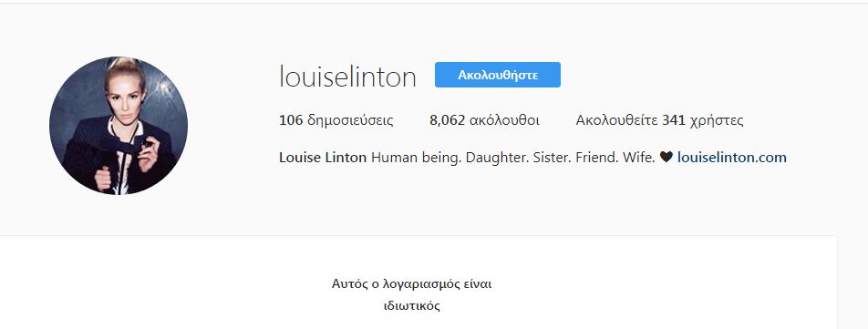The image size is (868, 329).
Task: Open the ακόλουθοι followers list
Action: (x=484, y=120)
